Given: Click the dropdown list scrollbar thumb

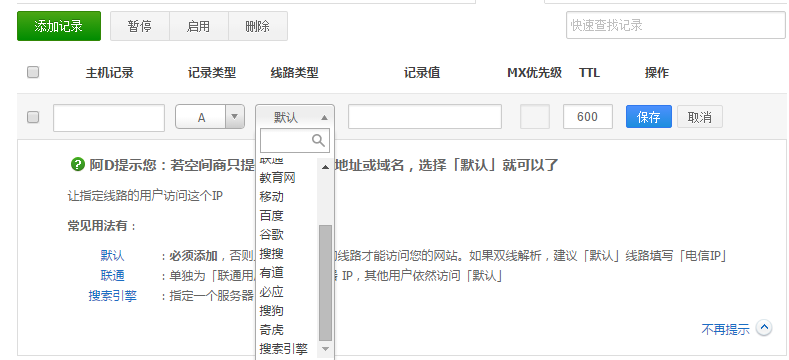Looking at the screenshot, I should [325, 283].
